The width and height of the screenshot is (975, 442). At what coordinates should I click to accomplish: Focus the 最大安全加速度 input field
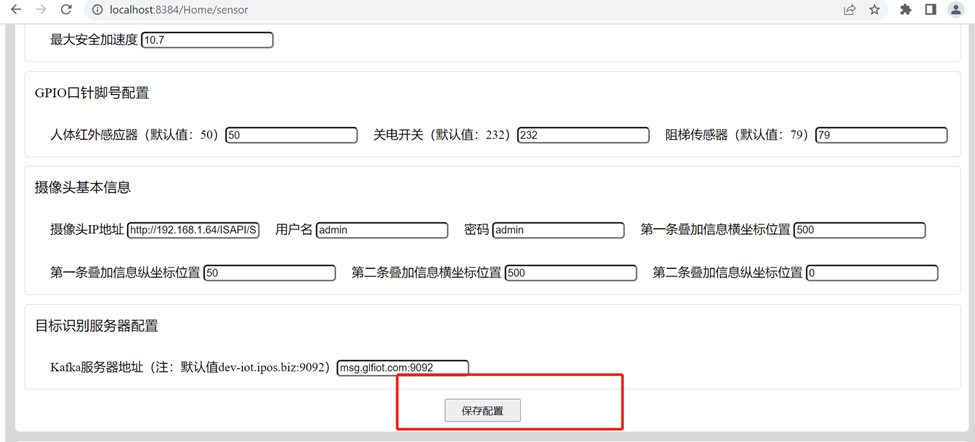click(207, 40)
